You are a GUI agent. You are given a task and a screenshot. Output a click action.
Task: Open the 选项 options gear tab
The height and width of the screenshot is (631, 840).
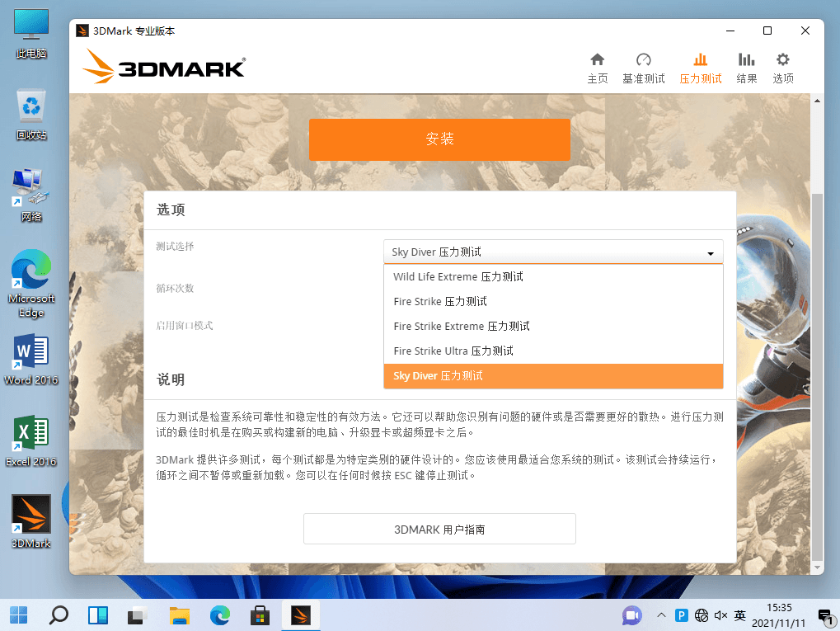coord(782,68)
